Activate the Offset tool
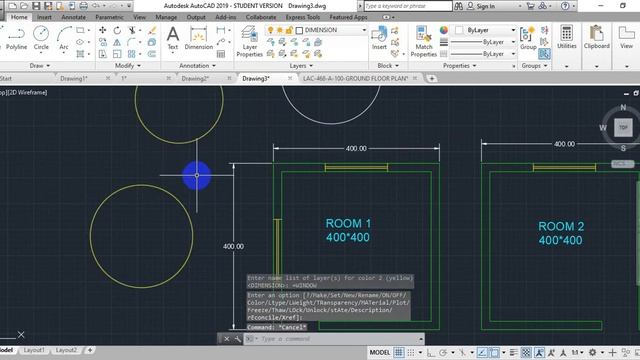 click(152, 54)
